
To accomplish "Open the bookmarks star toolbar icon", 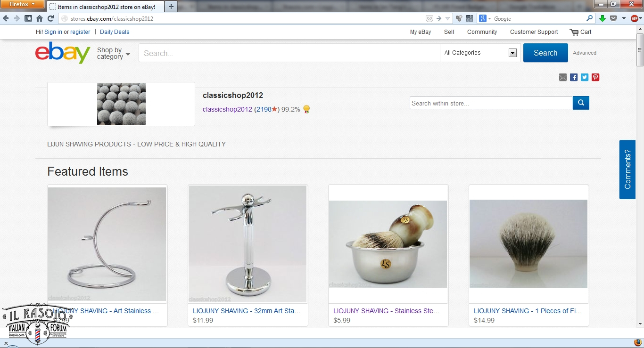I will 28,18.
